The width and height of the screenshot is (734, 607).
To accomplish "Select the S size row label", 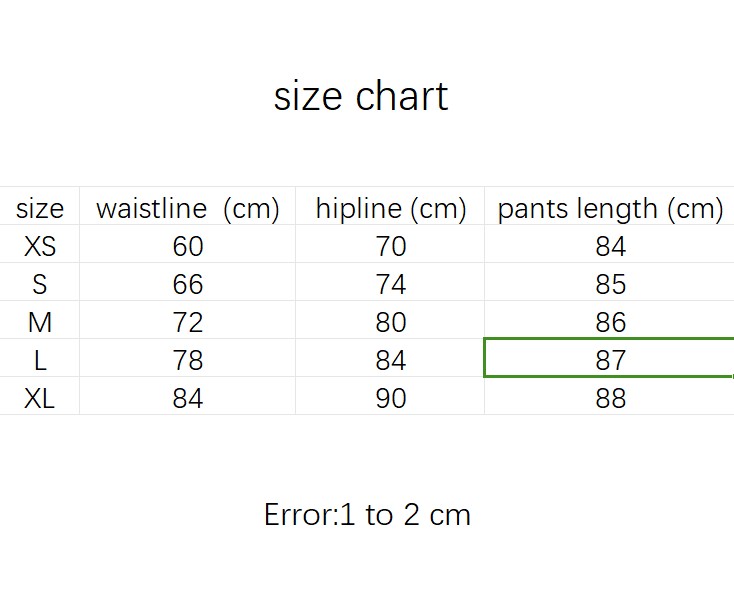I will [x=40, y=284].
